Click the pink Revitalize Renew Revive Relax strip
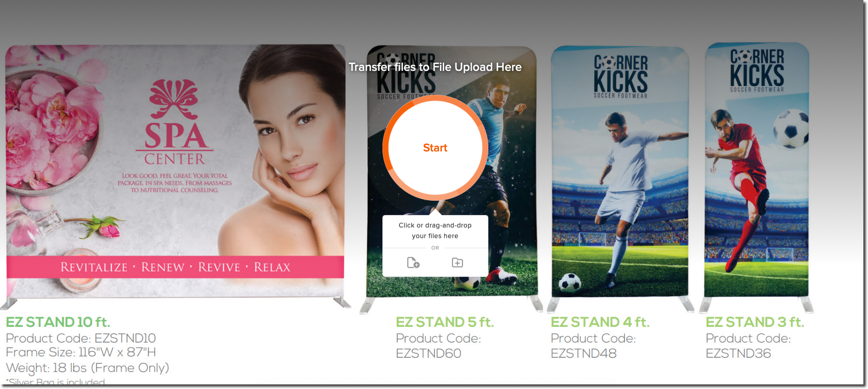This screenshot has height=389, width=868. pos(175,267)
